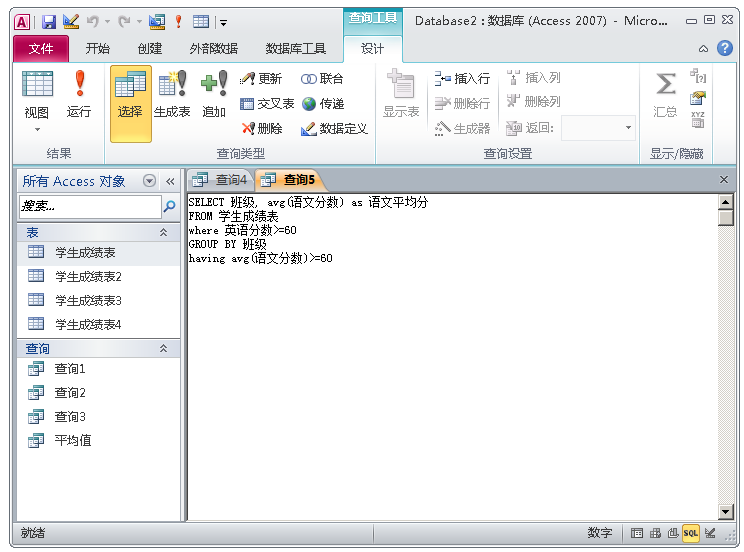Select the 设计 ribbon tab

372,48
